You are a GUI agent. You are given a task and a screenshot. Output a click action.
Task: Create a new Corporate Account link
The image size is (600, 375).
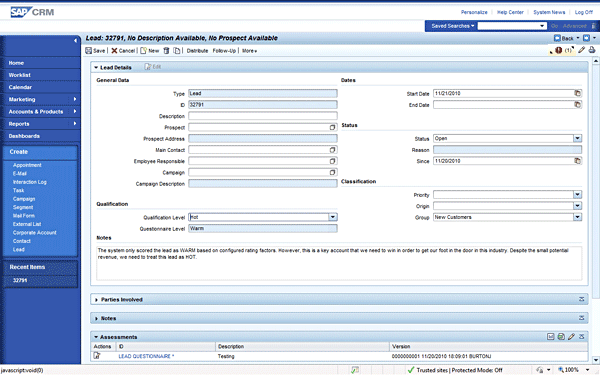tap(34, 232)
